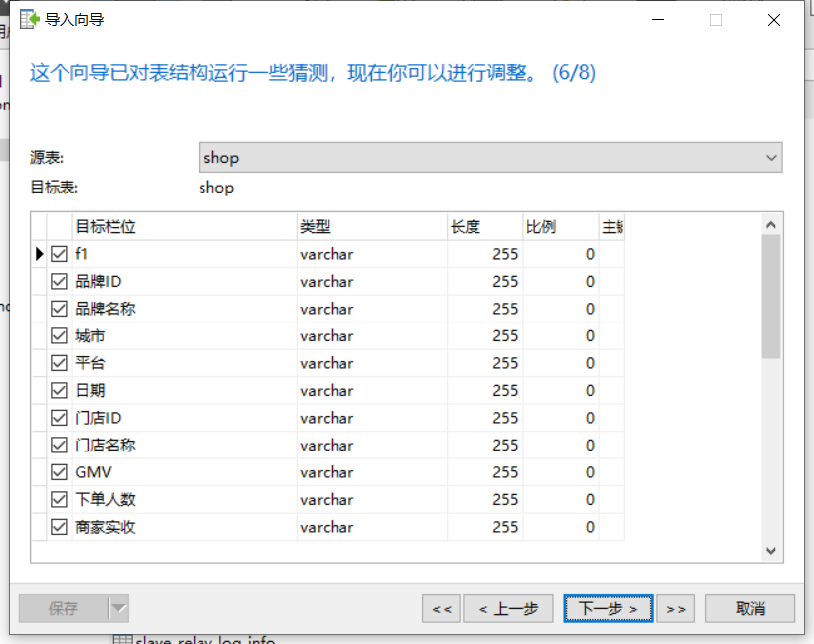814x644 pixels.
Task: Click the >> skip forward button
Action: click(x=676, y=608)
